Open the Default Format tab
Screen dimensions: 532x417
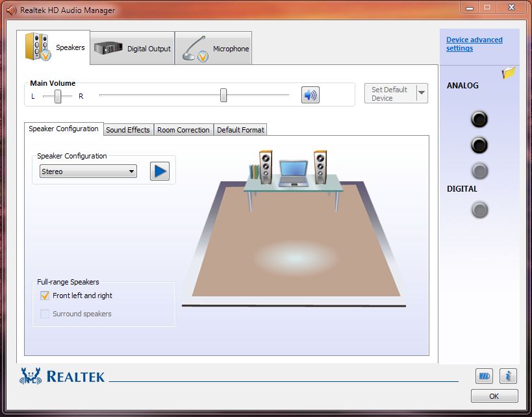[x=240, y=130]
